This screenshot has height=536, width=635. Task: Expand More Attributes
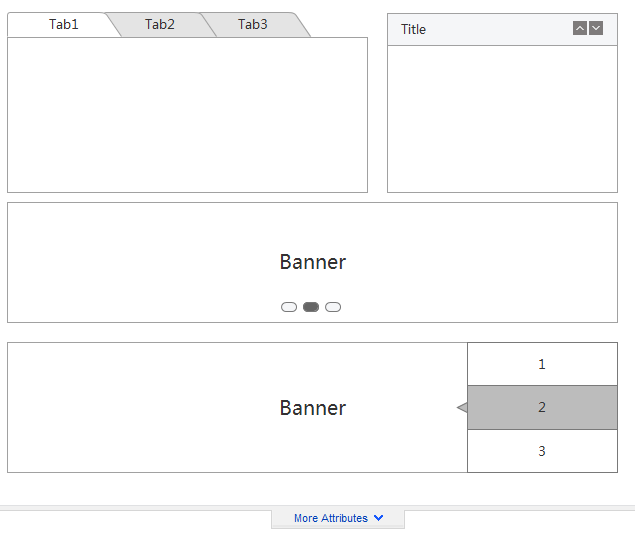point(338,519)
